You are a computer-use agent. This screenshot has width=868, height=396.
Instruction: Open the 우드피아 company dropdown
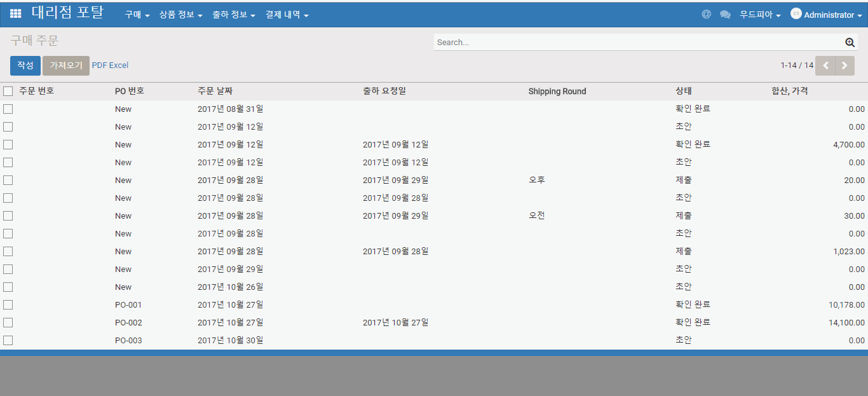[x=760, y=15]
